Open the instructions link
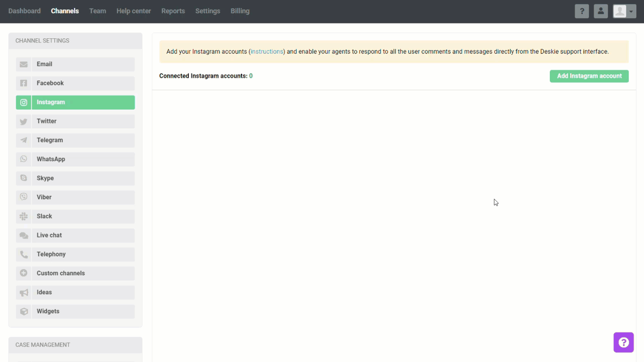 267,51
